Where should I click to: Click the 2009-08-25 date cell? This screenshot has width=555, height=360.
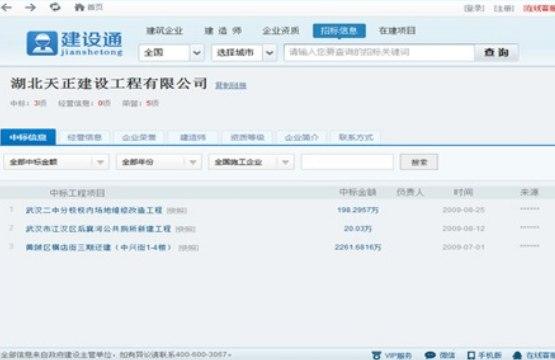[x=463, y=210]
